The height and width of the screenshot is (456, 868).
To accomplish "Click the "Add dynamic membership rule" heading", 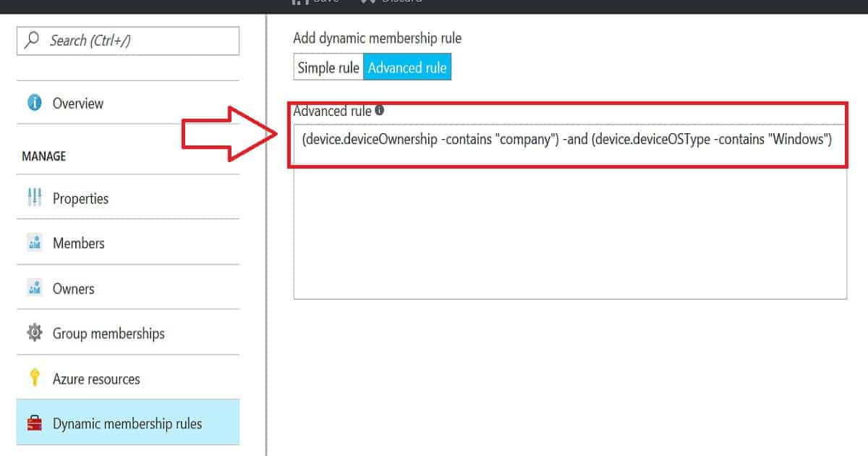I will (377, 38).
